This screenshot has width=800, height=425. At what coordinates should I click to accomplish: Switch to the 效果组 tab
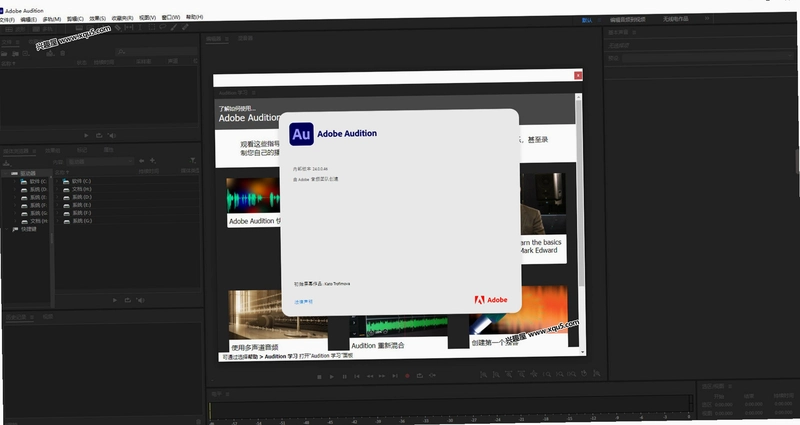tap(53, 151)
